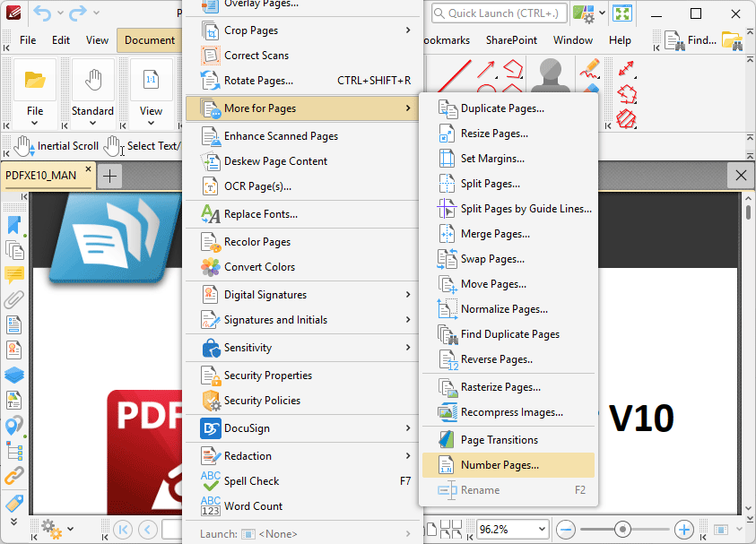Image resolution: width=756 pixels, height=544 pixels.
Task: Activate the Inertial Scroll tool
Action: click(x=56, y=146)
